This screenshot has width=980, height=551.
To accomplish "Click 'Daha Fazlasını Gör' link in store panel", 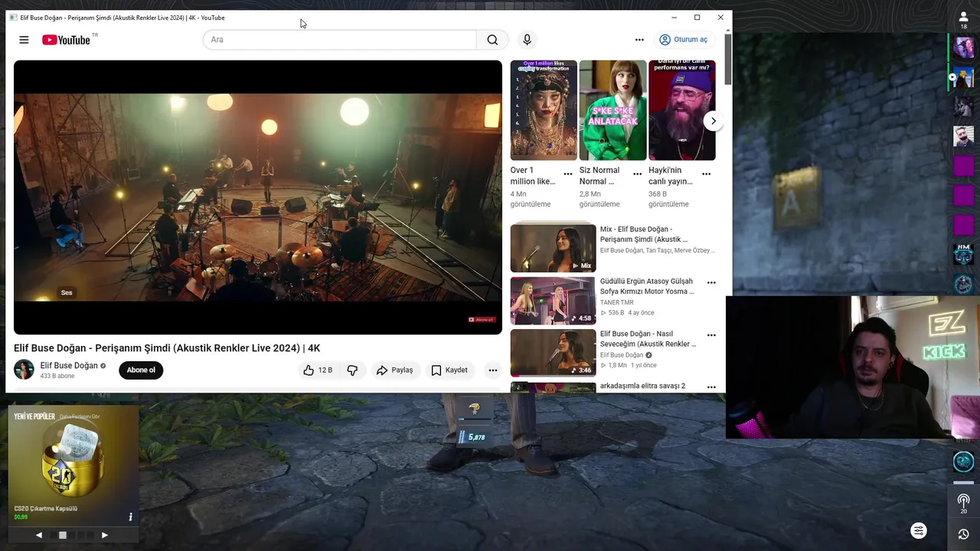I will click(80, 416).
